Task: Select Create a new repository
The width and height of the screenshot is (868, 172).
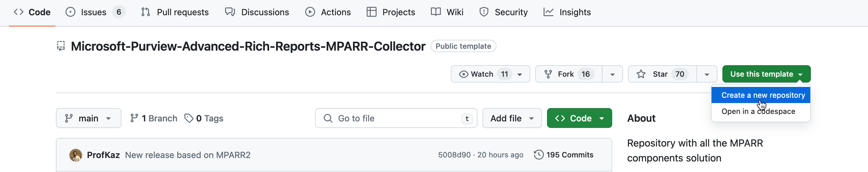Action: [x=763, y=95]
